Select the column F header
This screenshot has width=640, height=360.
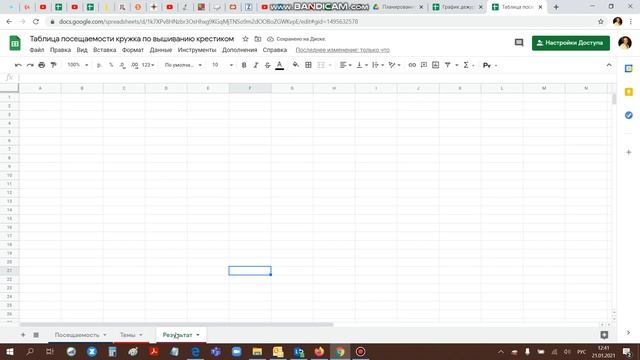(x=250, y=88)
